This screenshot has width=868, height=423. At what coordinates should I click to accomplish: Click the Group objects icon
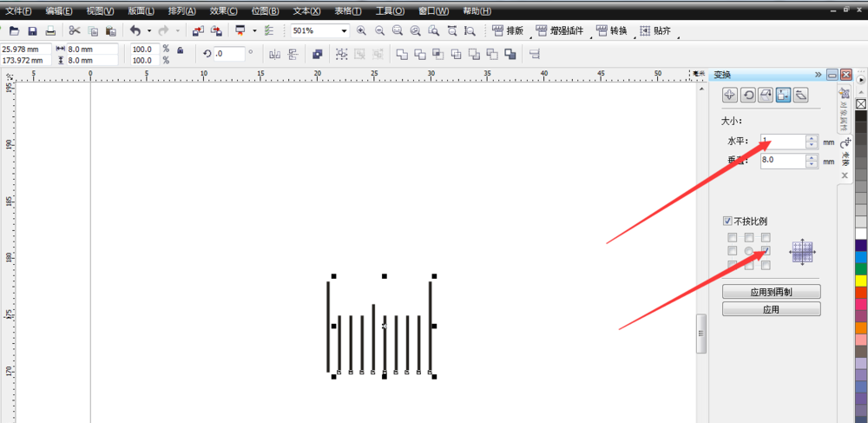(x=341, y=54)
